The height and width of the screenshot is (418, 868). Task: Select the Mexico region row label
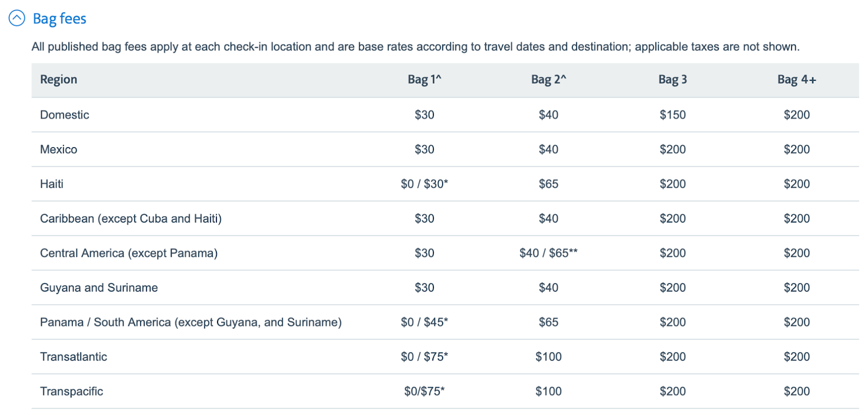59,149
